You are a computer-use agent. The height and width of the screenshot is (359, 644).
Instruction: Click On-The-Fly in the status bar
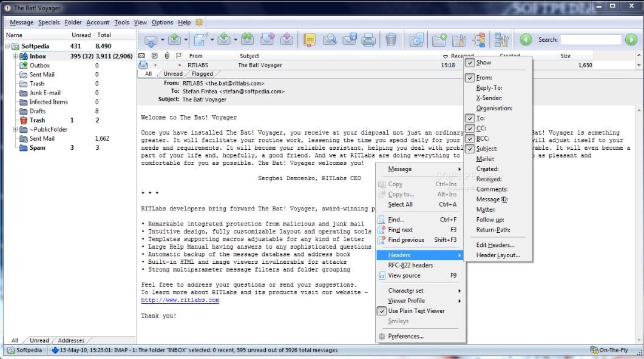coord(609,350)
